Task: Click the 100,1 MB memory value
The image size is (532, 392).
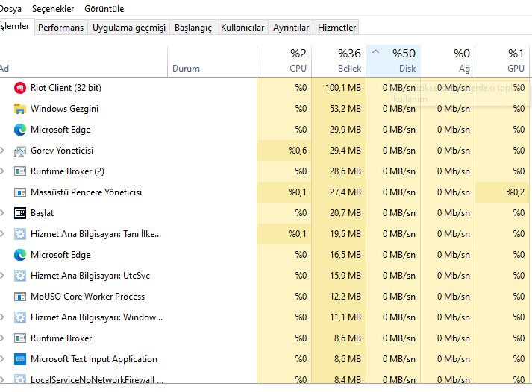Action: point(343,88)
